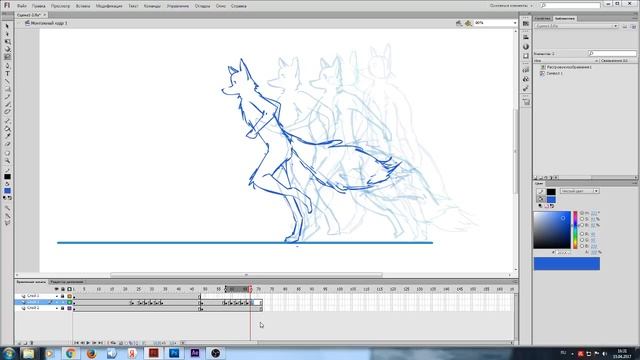Click edit scene icon above stage
The width and height of the screenshot is (640, 360).
[x=459, y=23]
